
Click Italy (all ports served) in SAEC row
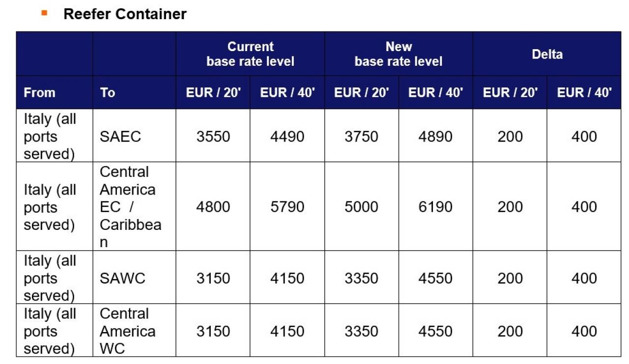(50, 136)
